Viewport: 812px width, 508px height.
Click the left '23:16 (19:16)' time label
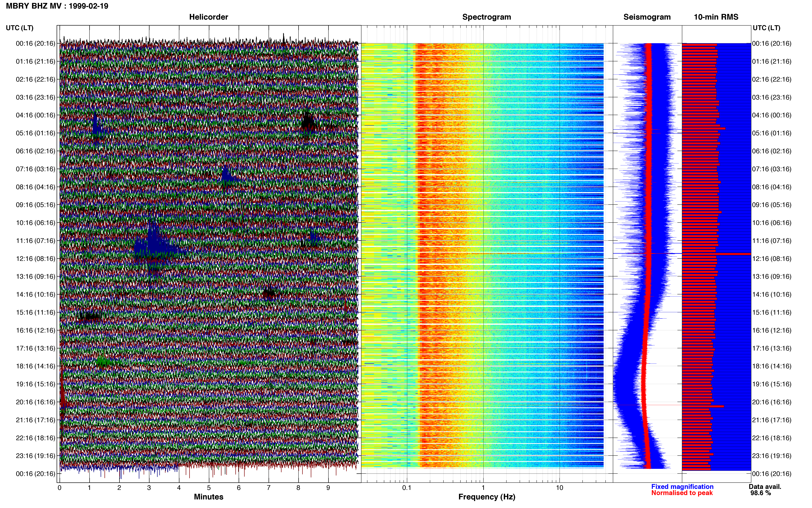click(35, 456)
